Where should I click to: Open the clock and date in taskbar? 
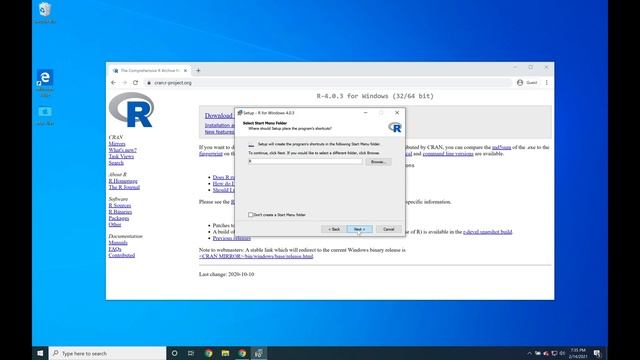(x=578, y=353)
